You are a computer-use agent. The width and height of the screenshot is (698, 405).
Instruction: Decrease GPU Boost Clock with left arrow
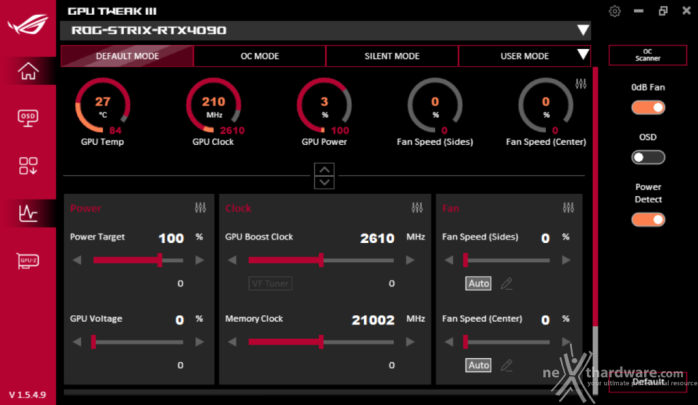(x=232, y=260)
